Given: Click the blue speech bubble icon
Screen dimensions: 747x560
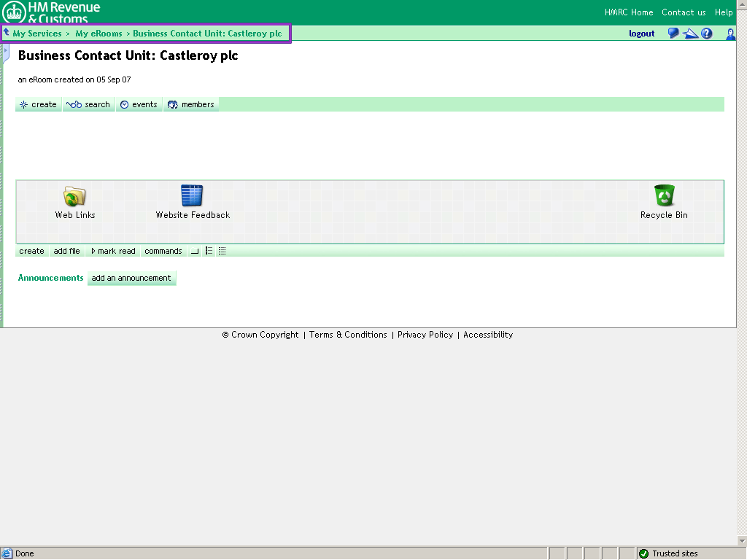Looking at the screenshot, I should tap(673, 34).
